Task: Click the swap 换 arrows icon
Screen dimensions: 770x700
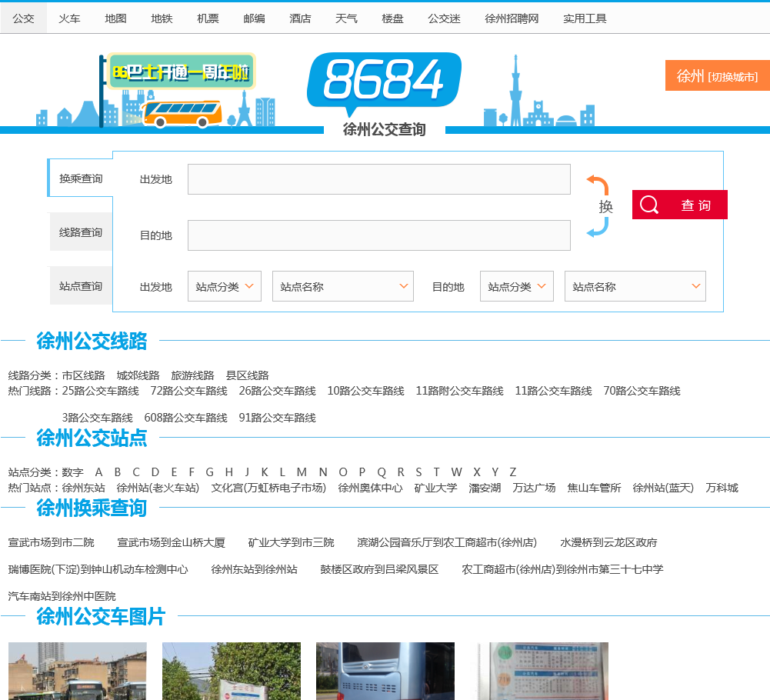Action: (599, 206)
